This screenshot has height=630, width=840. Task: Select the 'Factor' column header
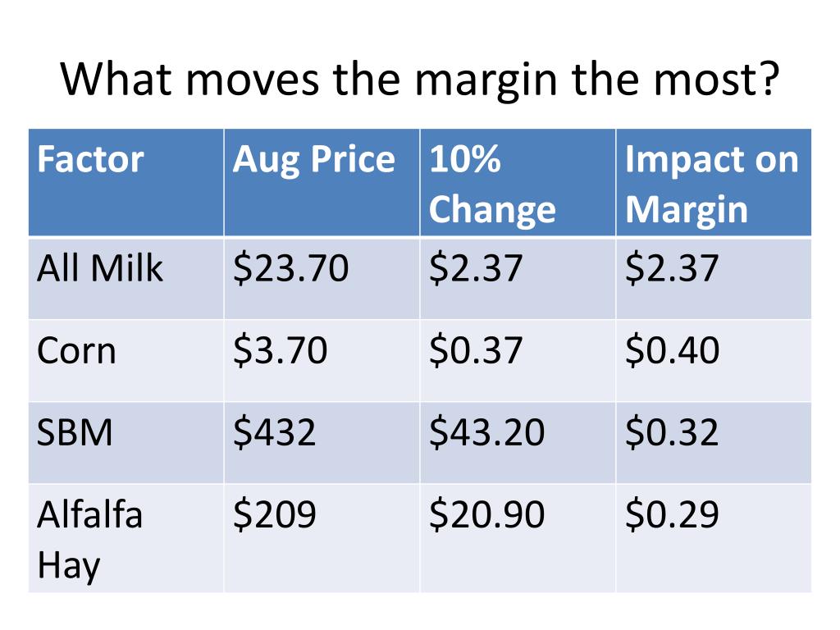(126, 182)
